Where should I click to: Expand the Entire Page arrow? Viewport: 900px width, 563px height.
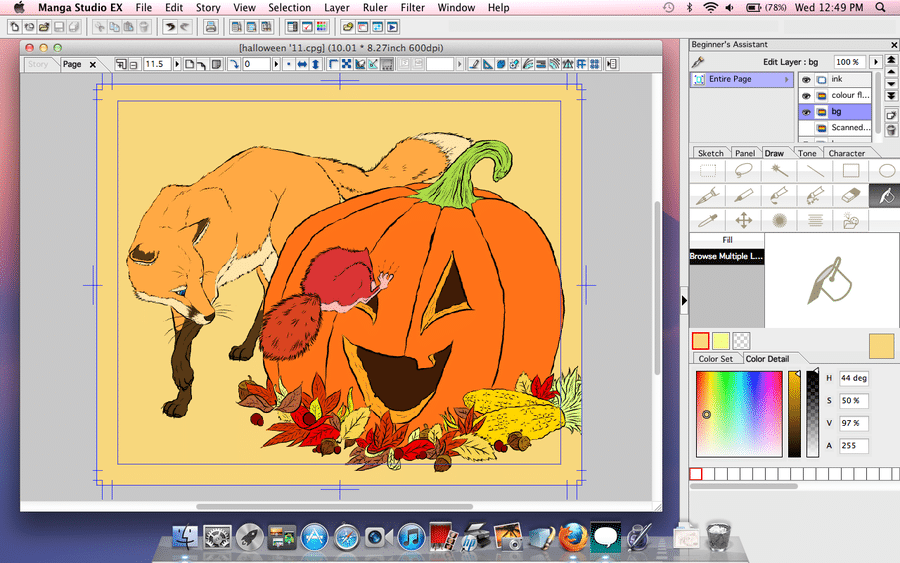click(x=786, y=80)
